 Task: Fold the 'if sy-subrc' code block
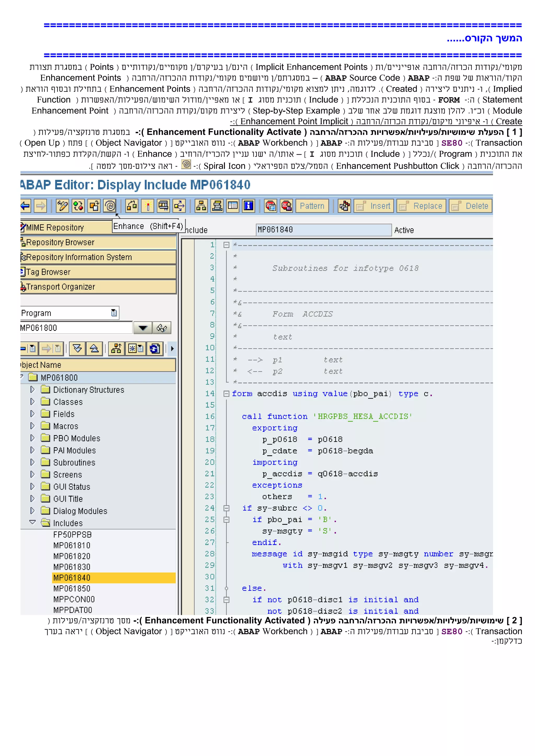coord(226,508)
